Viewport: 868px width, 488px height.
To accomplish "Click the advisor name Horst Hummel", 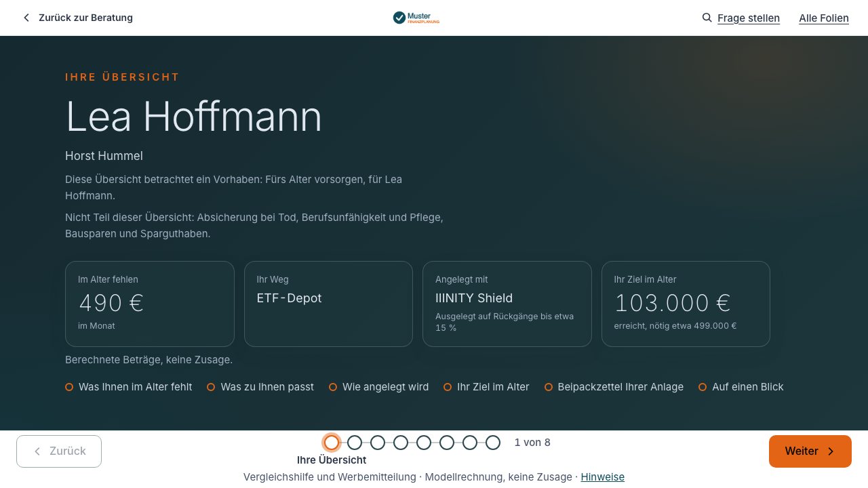I will [104, 156].
